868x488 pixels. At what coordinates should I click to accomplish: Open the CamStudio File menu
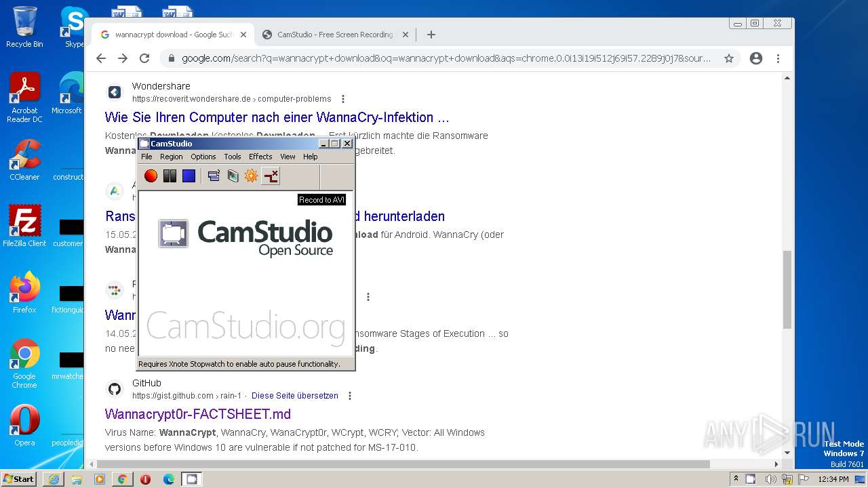[x=146, y=157]
